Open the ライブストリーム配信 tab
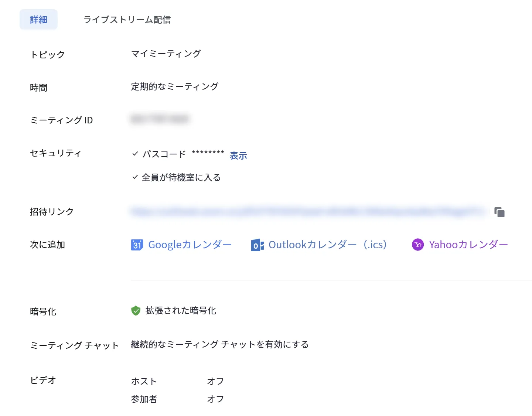The height and width of the screenshot is (416, 532). click(x=127, y=20)
